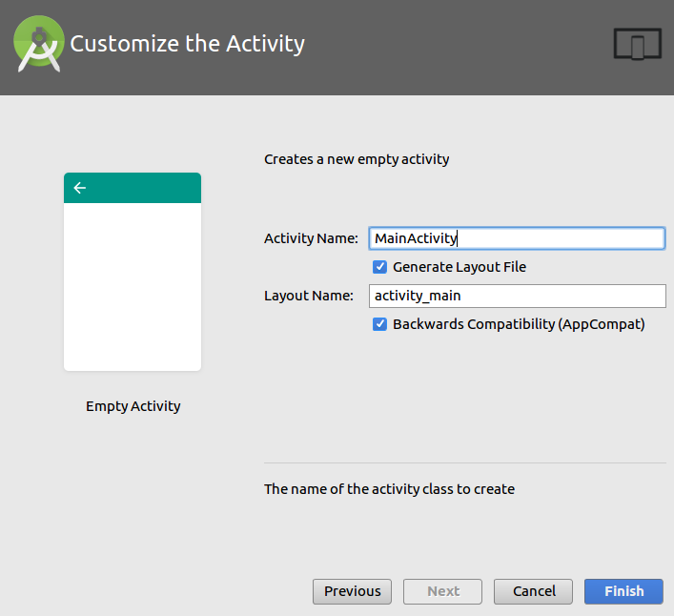The width and height of the screenshot is (674, 616).
Task: Click into the Activity Name field
Action: pyautogui.click(x=516, y=238)
